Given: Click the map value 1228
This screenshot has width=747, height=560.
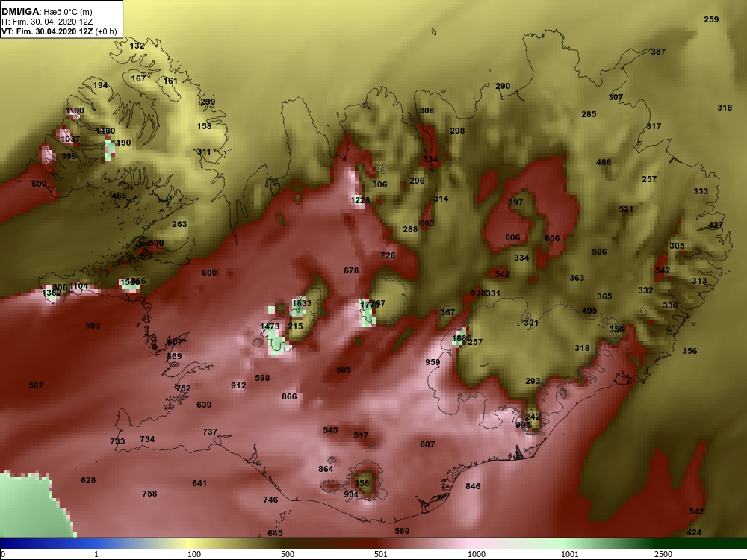Looking at the screenshot, I should (x=360, y=200).
